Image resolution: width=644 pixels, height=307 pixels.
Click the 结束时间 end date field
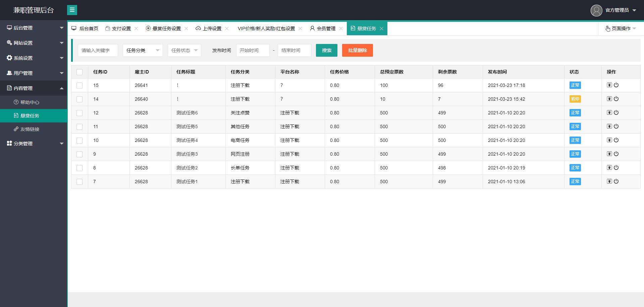pos(294,50)
